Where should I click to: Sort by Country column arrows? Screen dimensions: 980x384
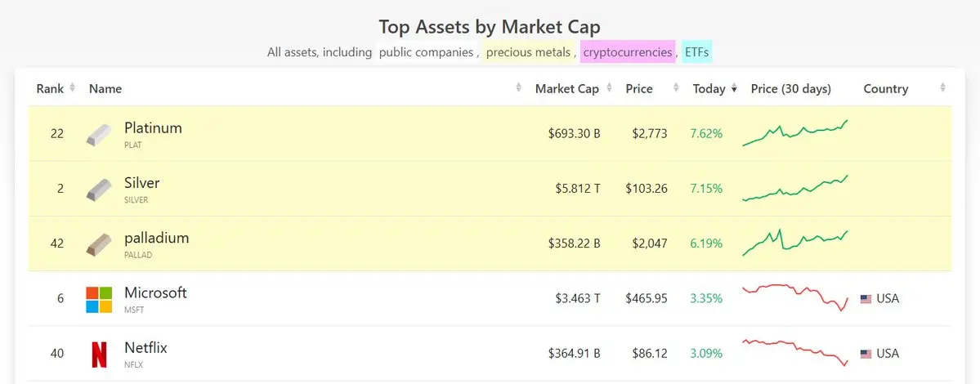coord(942,88)
